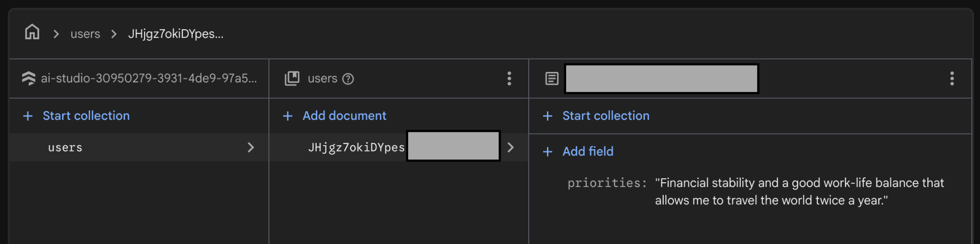Click the database stack icon beside ai-studio
Viewport: 980px width, 244px height.
(x=29, y=78)
